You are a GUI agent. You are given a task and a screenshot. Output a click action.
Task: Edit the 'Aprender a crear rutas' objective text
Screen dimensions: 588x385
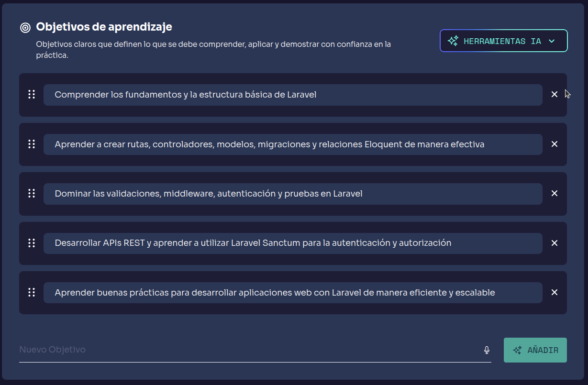[293, 144]
